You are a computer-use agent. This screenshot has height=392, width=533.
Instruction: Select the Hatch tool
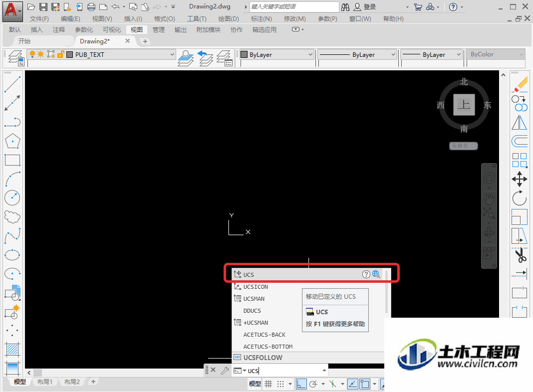click(12, 350)
